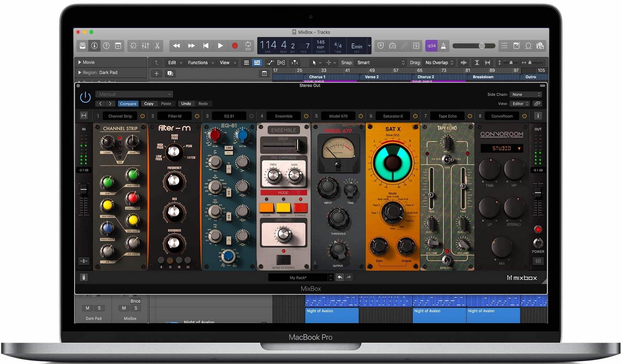Open the List Editors icon
The width and height of the screenshot is (622, 364).
tap(504, 46)
